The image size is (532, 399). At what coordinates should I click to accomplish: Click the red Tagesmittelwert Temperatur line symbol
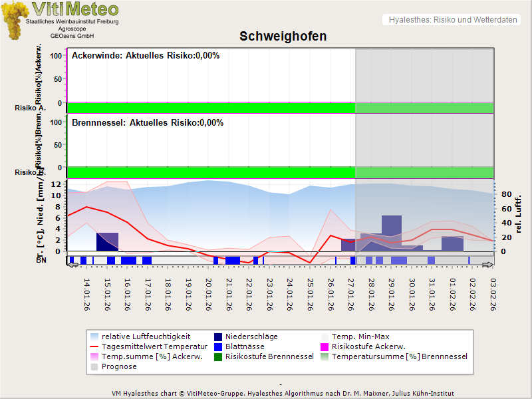point(94,346)
